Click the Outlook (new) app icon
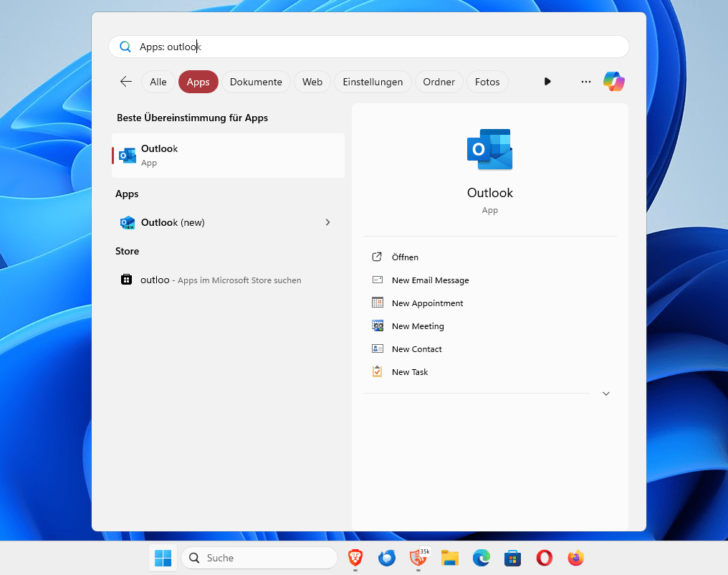The width and height of the screenshot is (728, 575). (128, 222)
